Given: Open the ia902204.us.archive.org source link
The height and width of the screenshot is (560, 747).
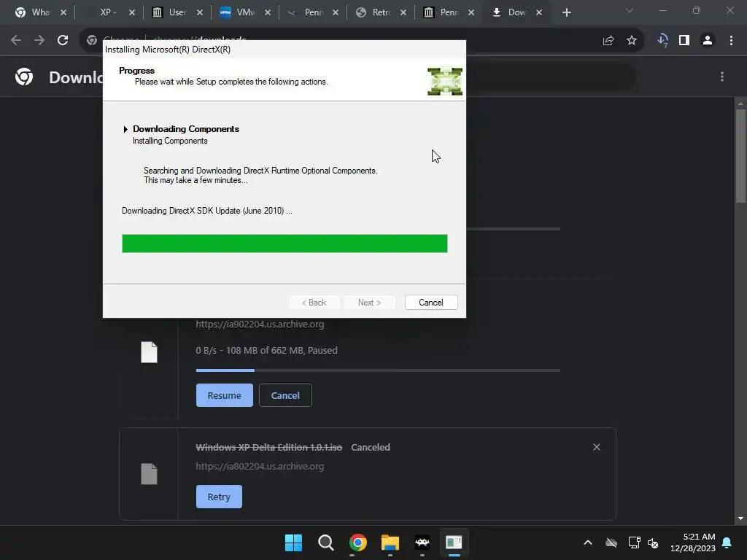Looking at the screenshot, I should (x=260, y=324).
